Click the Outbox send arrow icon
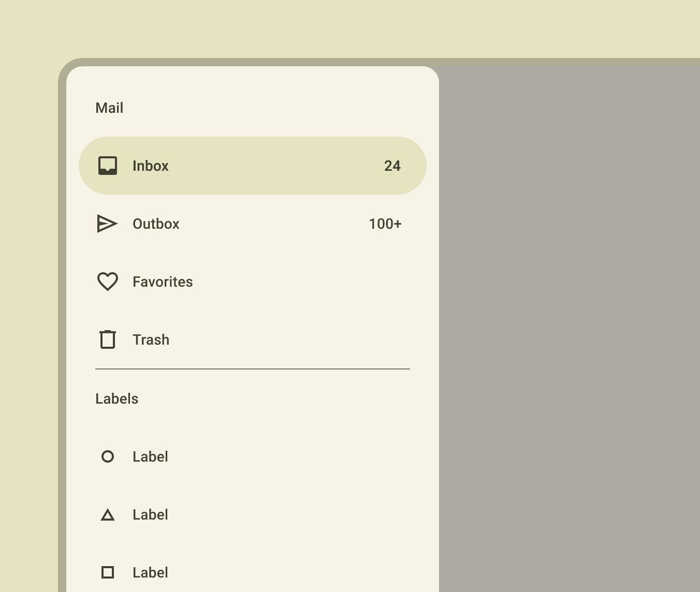 coord(108,224)
